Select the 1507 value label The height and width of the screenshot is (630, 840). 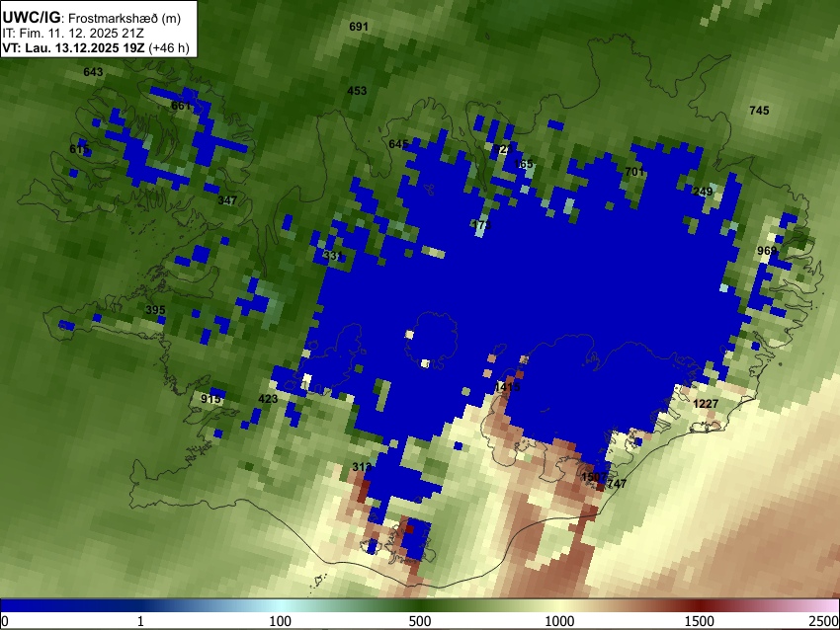coord(594,476)
